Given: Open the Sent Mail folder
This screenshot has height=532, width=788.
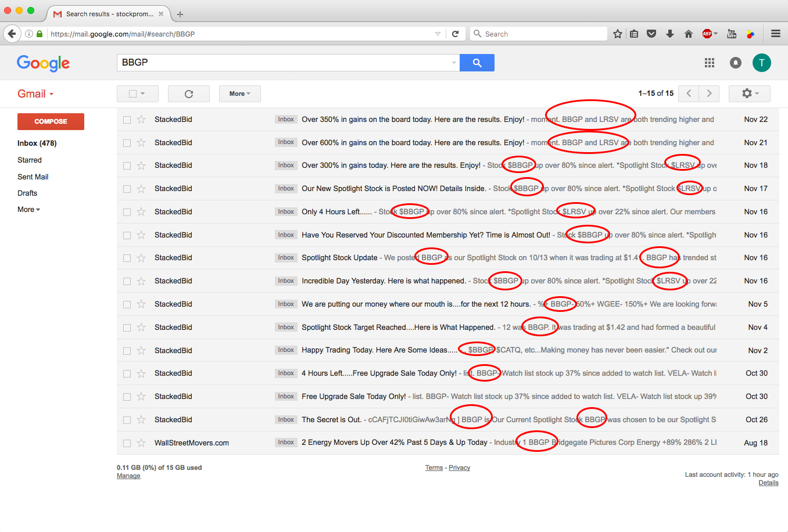Looking at the screenshot, I should coord(33,177).
